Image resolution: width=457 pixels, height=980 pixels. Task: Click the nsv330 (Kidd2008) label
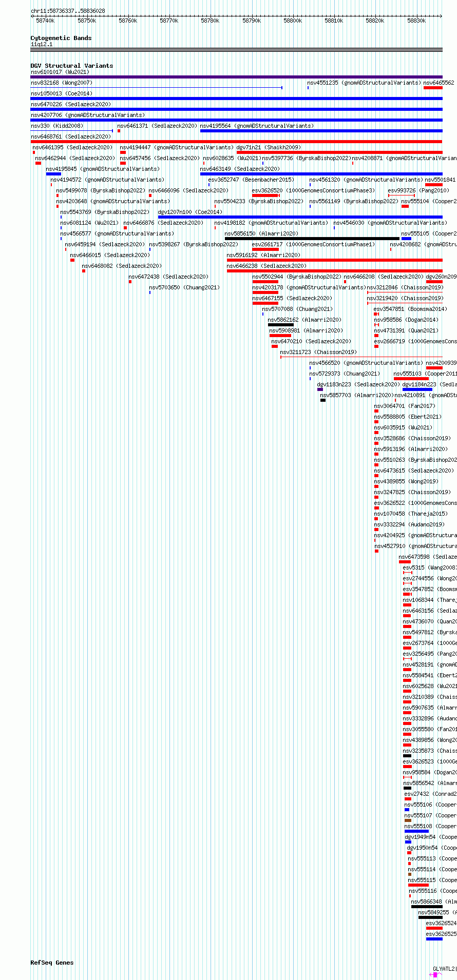click(x=56, y=126)
